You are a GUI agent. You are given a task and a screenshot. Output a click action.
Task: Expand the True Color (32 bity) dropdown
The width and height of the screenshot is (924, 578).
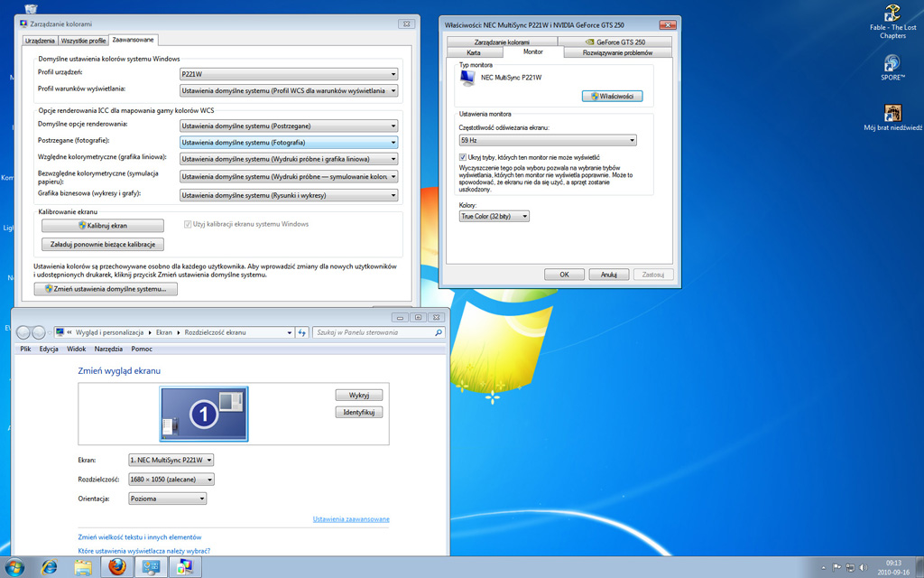pos(494,217)
